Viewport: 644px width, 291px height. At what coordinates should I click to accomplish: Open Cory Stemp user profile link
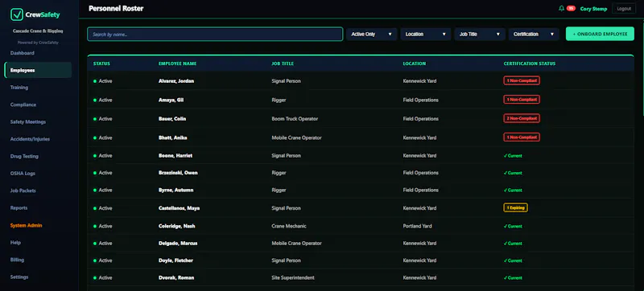pos(593,9)
